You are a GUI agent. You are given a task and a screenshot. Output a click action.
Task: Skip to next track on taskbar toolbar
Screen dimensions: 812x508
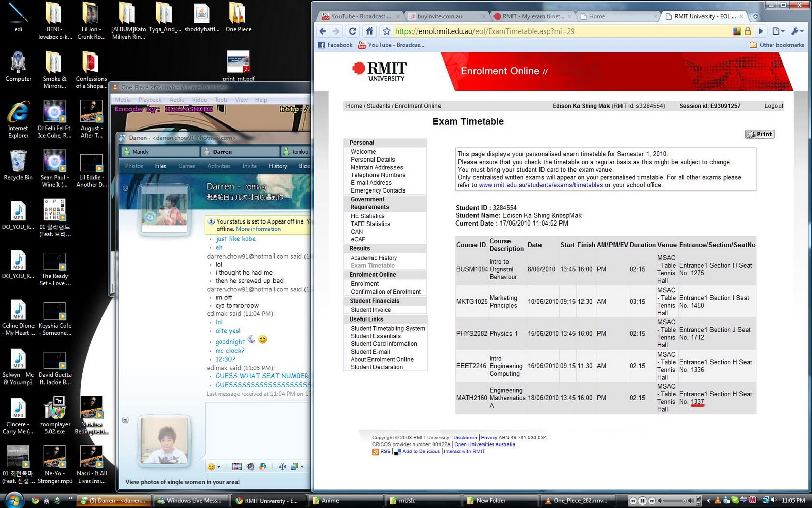pyautogui.click(x=652, y=501)
